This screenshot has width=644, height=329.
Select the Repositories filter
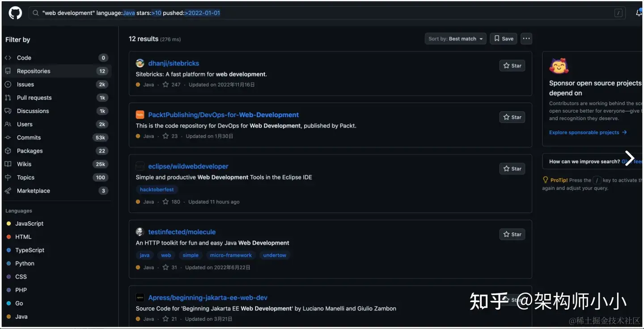coord(57,71)
